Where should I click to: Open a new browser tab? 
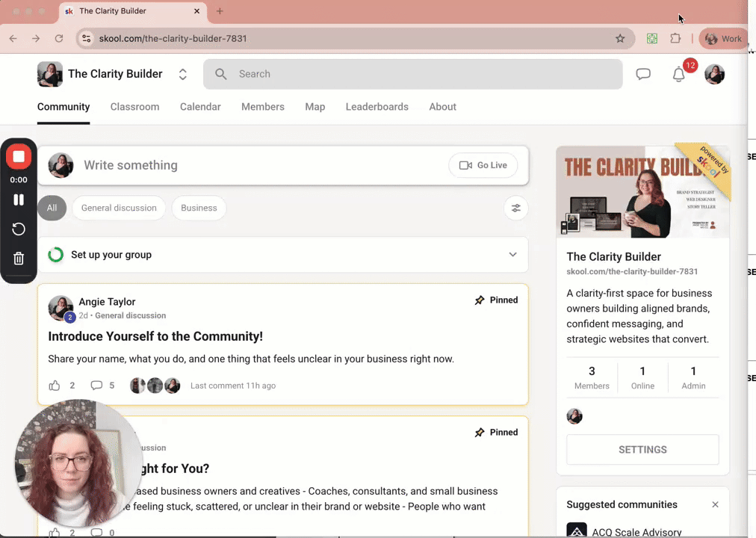pyautogui.click(x=220, y=11)
